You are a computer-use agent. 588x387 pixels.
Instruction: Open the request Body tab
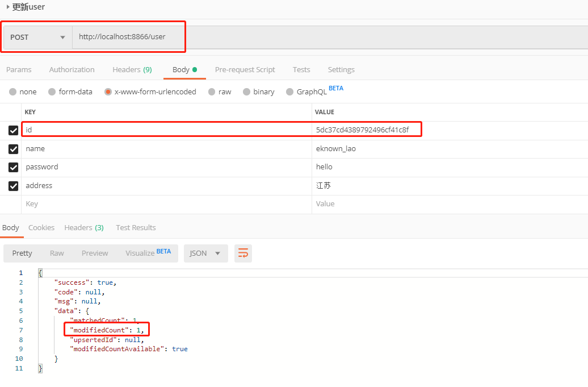tap(184, 69)
